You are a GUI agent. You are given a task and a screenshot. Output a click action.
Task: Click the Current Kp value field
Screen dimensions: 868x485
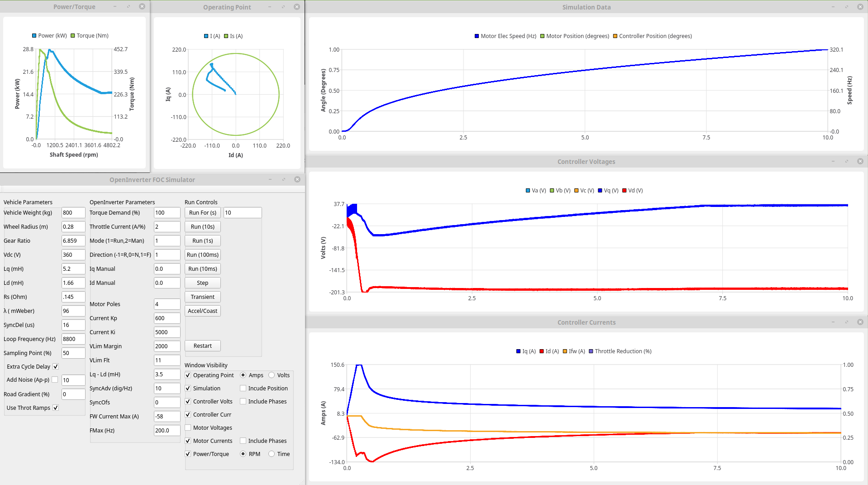tap(167, 318)
